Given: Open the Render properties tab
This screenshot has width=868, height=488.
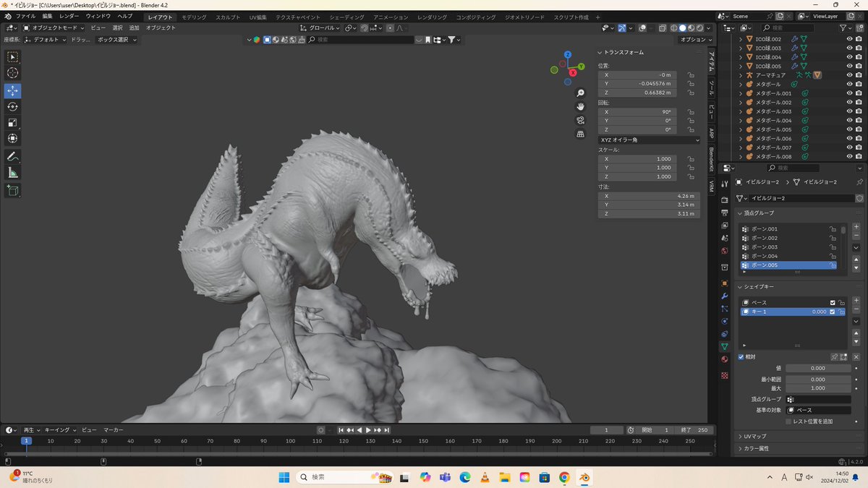Looking at the screenshot, I should point(724,199).
